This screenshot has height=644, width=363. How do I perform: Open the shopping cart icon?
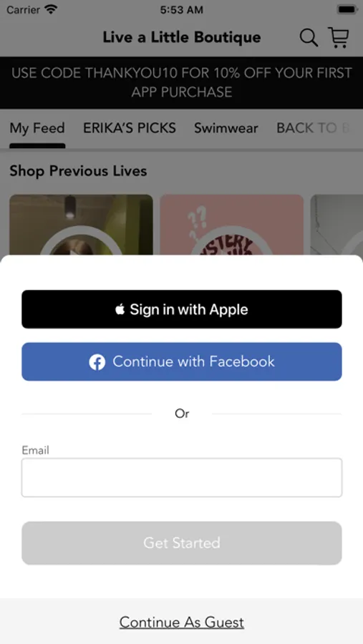[x=339, y=37]
